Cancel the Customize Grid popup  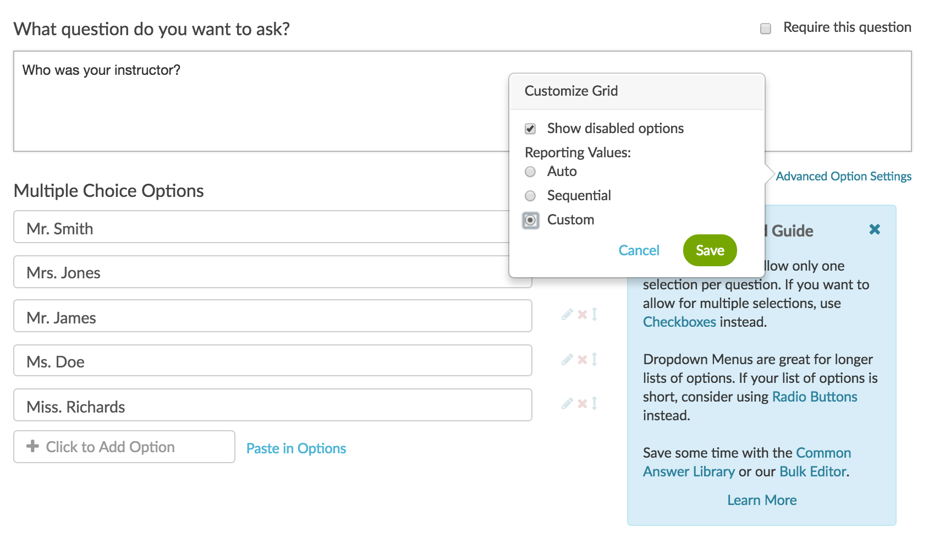click(639, 251)
